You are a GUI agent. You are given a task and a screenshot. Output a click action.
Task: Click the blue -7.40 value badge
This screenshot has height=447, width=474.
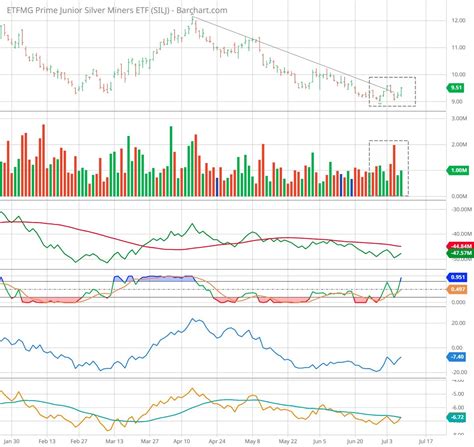coord(456,357)
